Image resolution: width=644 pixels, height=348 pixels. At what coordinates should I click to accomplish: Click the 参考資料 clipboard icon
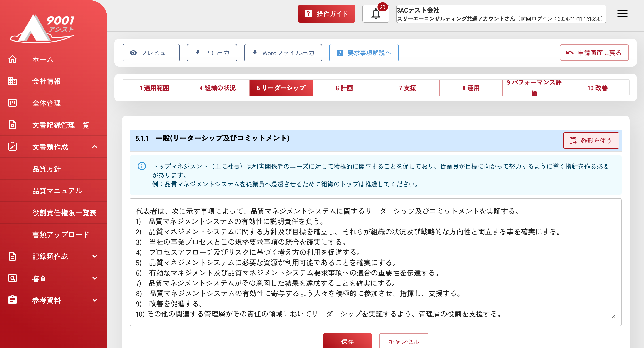13,300
